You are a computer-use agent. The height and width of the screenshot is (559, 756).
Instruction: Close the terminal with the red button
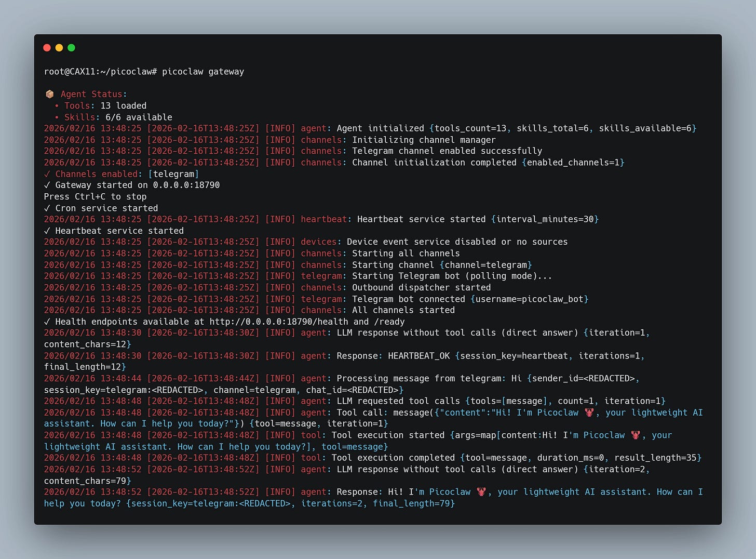coord(47,48)
